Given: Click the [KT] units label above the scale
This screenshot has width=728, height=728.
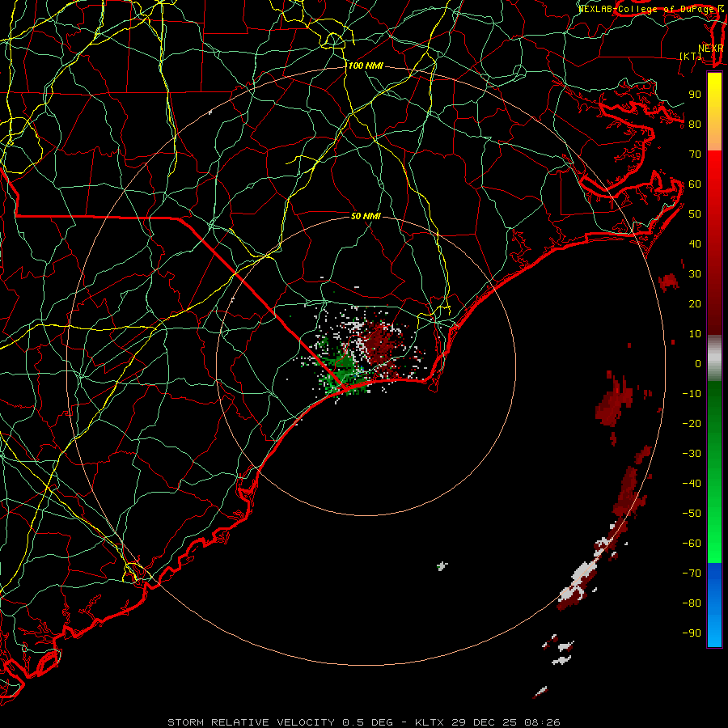Looking at the screenshot, I should 691,57.
